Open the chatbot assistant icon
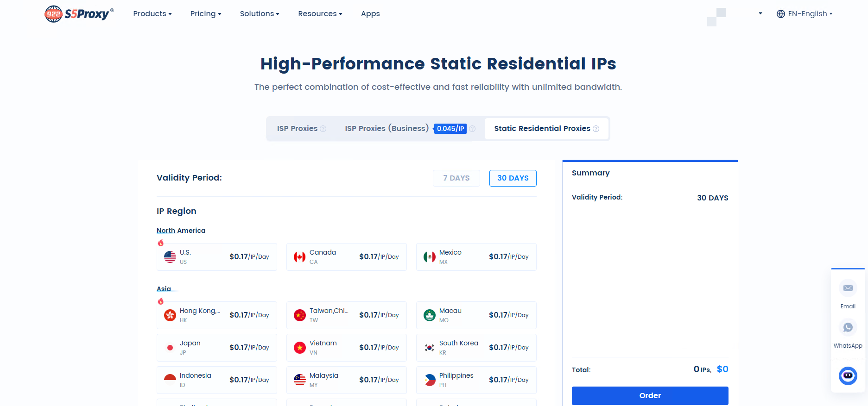The width and height of the screenshot is (868, 406). click(848, 375)
